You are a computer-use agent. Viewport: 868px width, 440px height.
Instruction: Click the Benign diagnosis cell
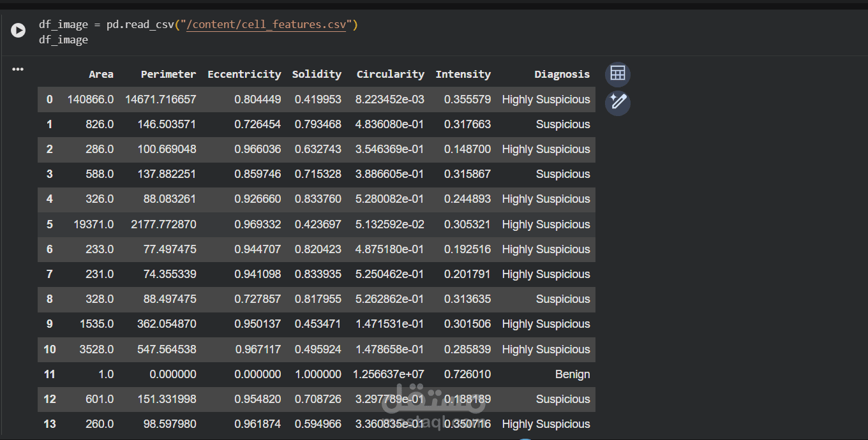[572, 374]
